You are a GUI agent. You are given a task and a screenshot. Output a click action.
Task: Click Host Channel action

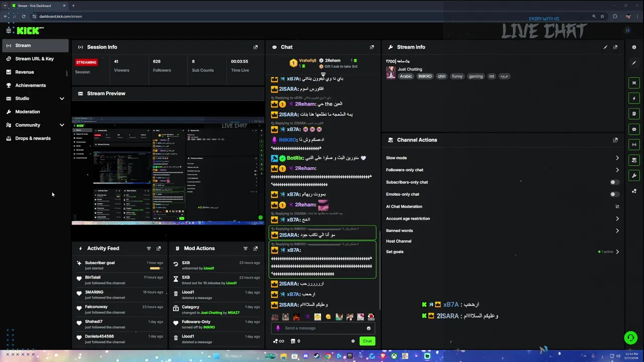398,241
